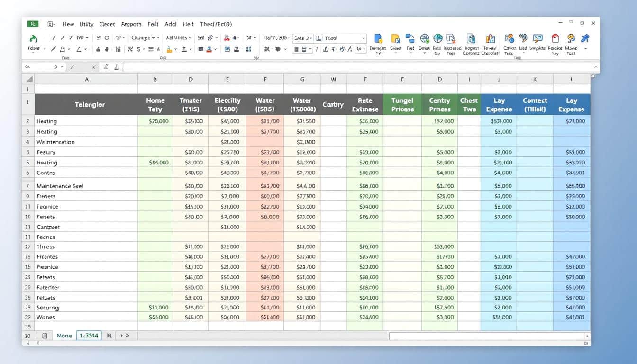Screen dimensions: 637x364
Task: Open the Ad Virites dropdown
Action: [x=179, y=38]
